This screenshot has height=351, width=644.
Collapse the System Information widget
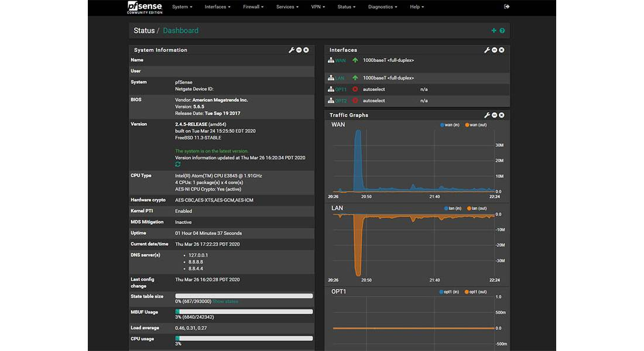click(x=299, y=50)
